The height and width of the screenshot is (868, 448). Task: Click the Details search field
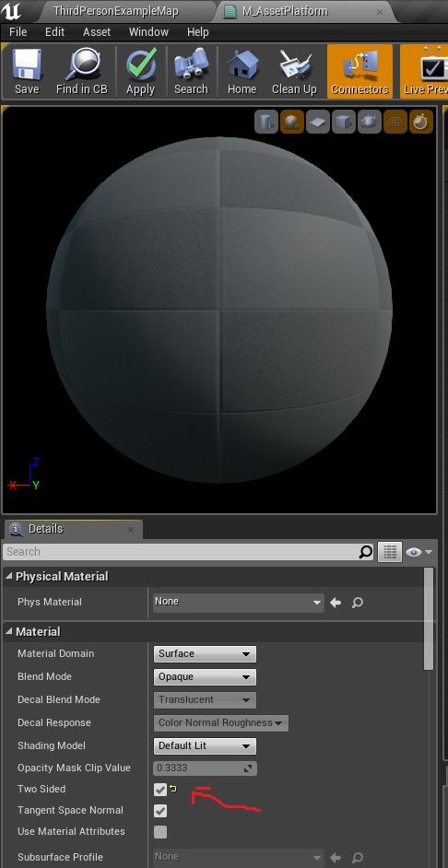tap(188, 552)
